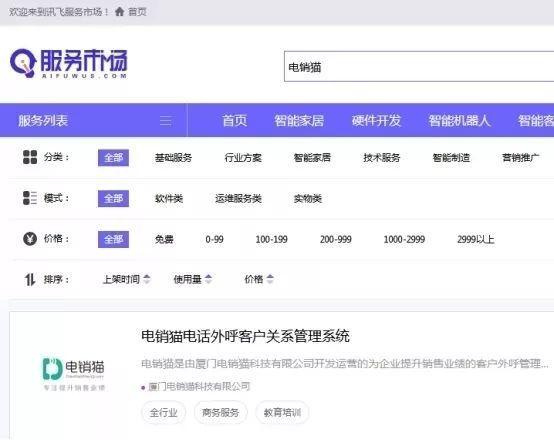Open 硬件开发 navigation tab
The height and width of the screenshot is (440, 554).
376,121
